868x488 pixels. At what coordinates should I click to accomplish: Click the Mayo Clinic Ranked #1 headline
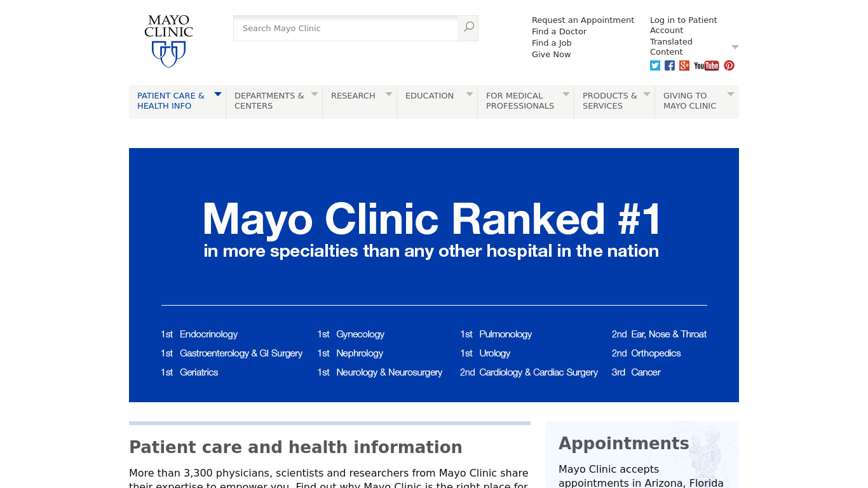[x=432, y=219]
